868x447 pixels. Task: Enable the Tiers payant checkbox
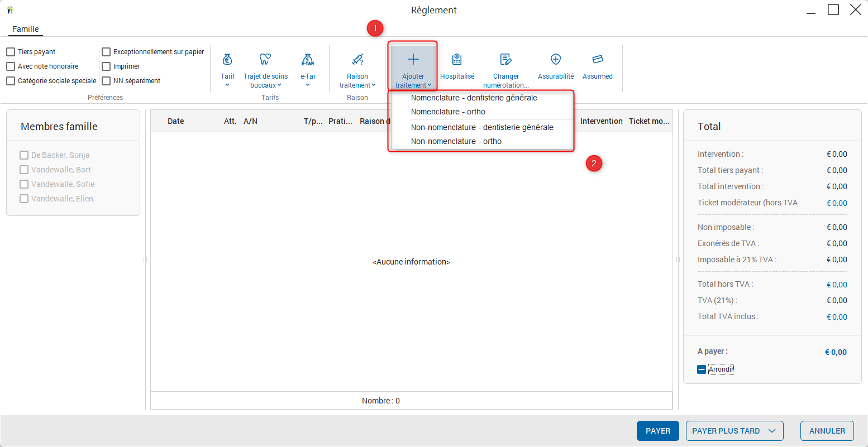pos(11,52)
